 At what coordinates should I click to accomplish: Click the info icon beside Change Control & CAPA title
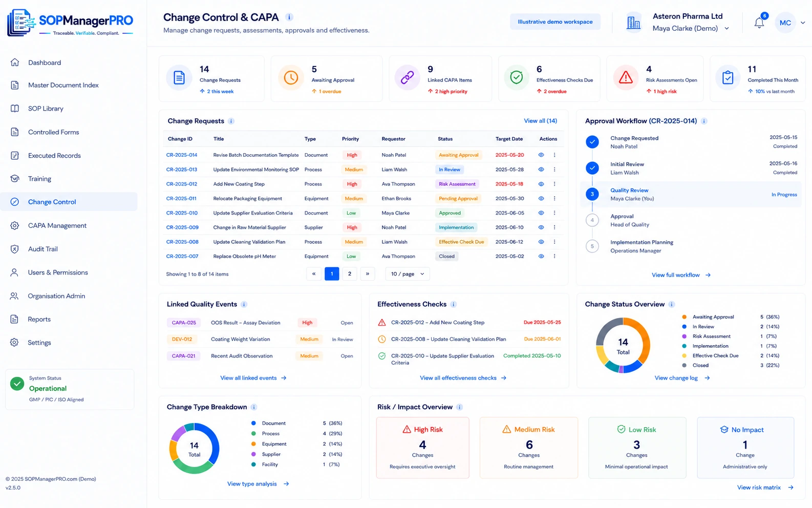(289, 17)
